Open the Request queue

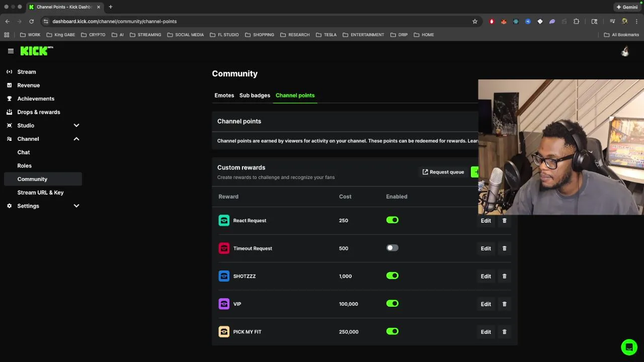[443, 172]
